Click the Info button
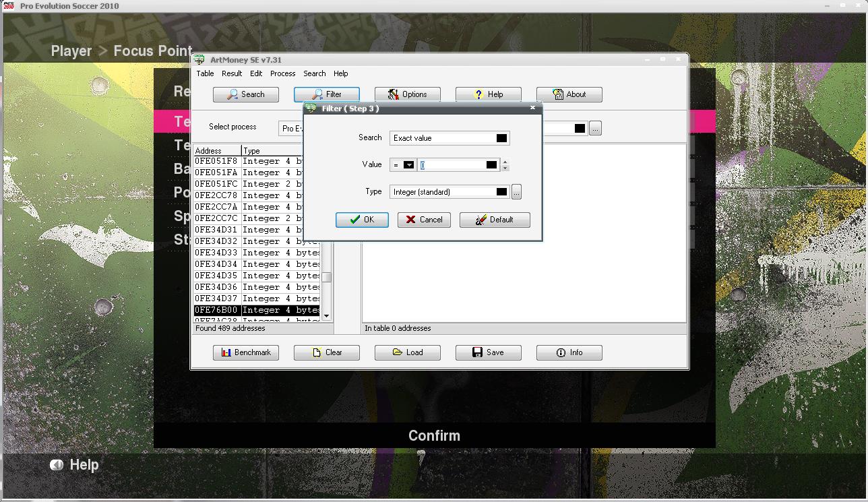 569,352
